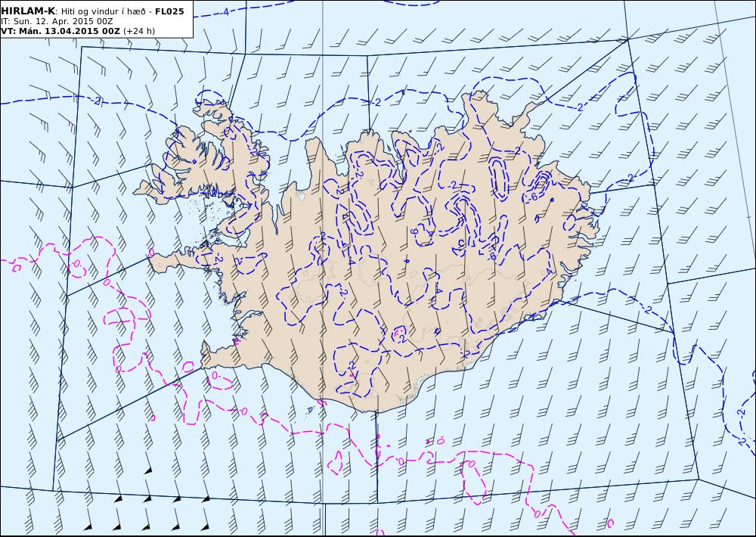Image resolution: width=756 pixels, height=537 pixels.
Task: Click the FL025 flight level label
Action: (x=169, y=11)
